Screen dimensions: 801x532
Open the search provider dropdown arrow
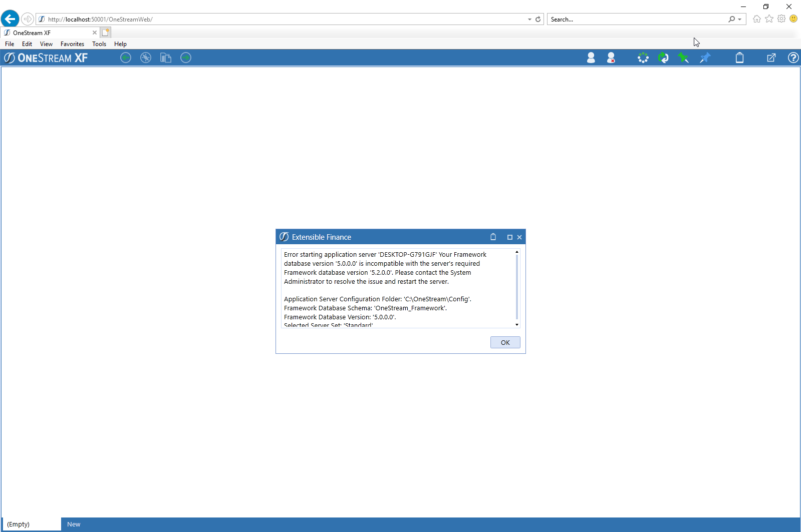[x=739, y=20]
